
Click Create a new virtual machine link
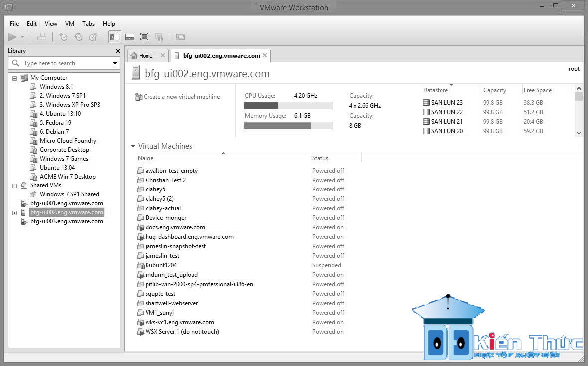pos(181,97)
